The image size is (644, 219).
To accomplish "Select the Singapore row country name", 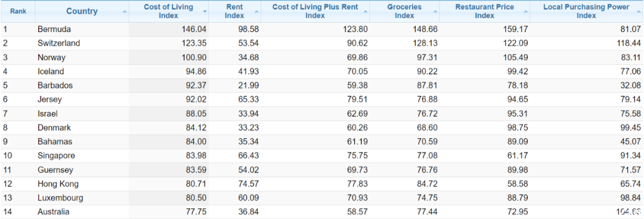I will [56, 156].
